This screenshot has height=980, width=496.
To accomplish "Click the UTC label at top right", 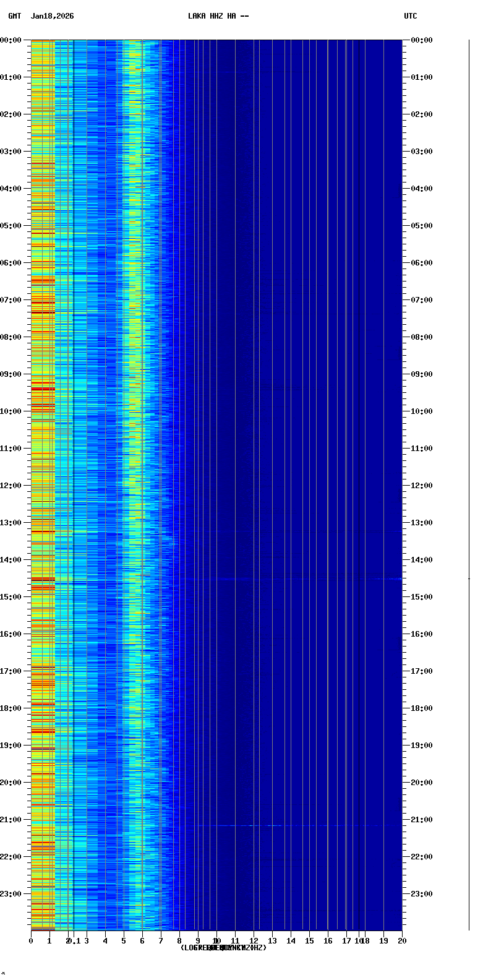I will (411, 16).
